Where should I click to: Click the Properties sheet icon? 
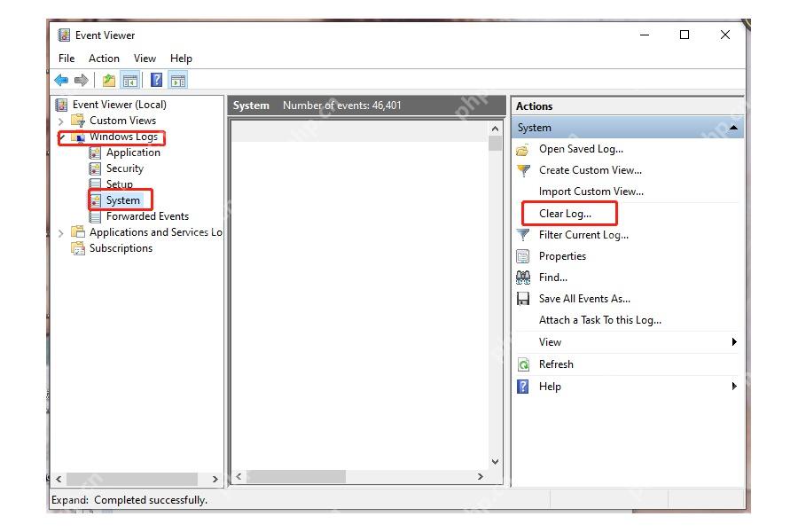tap(522, 256)
